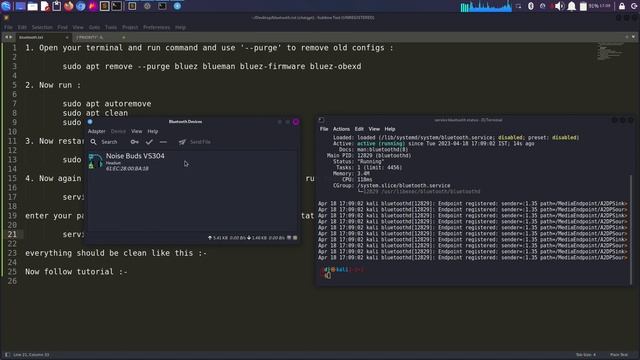This screenshot has height=360, width=640.
Task: Open the Project menu in Sublime Text
Action: [x=130, y=27]
